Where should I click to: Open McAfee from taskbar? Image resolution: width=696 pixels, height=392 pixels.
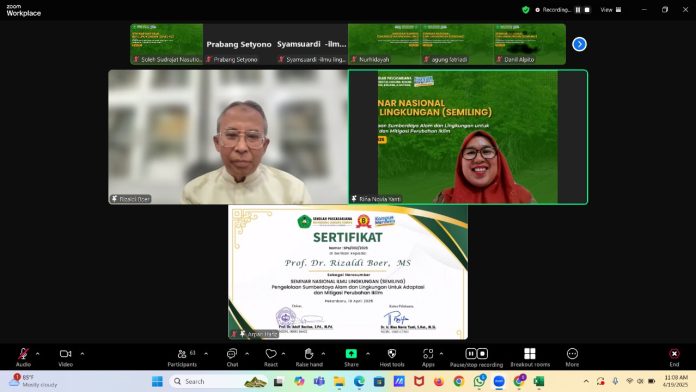tap(419, 381)
